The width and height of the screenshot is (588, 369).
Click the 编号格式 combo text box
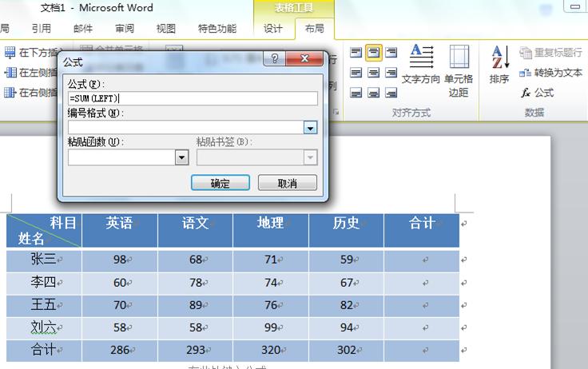point(185,128)
